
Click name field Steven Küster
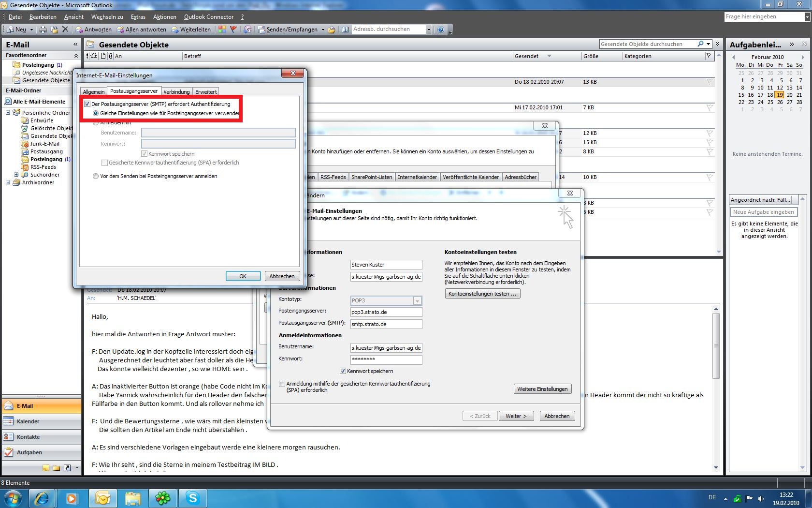pos(386,265)
